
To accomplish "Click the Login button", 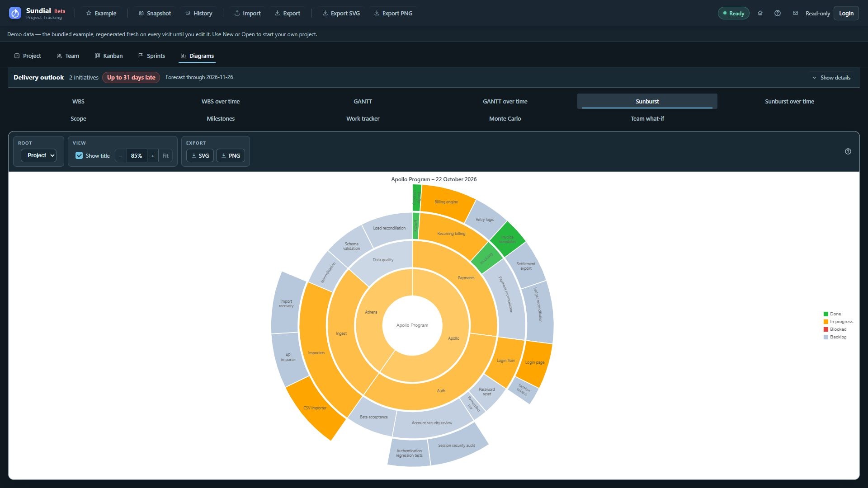I will [x=846, y=13].
